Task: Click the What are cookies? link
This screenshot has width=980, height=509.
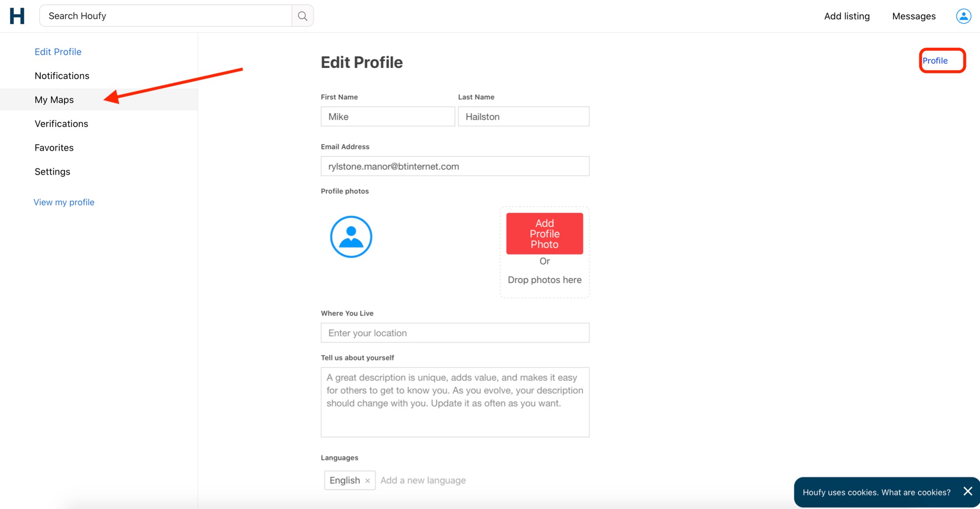Action: 916,492
